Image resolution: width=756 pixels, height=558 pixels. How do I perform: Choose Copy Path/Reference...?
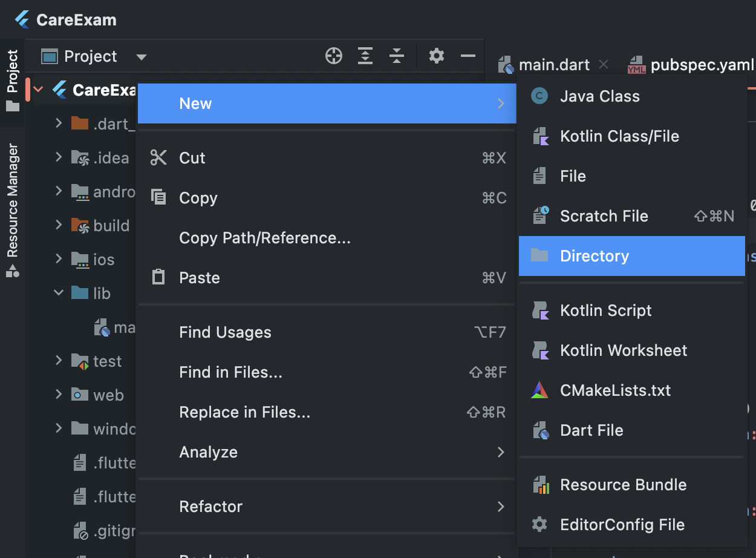(x=327, y=238)
